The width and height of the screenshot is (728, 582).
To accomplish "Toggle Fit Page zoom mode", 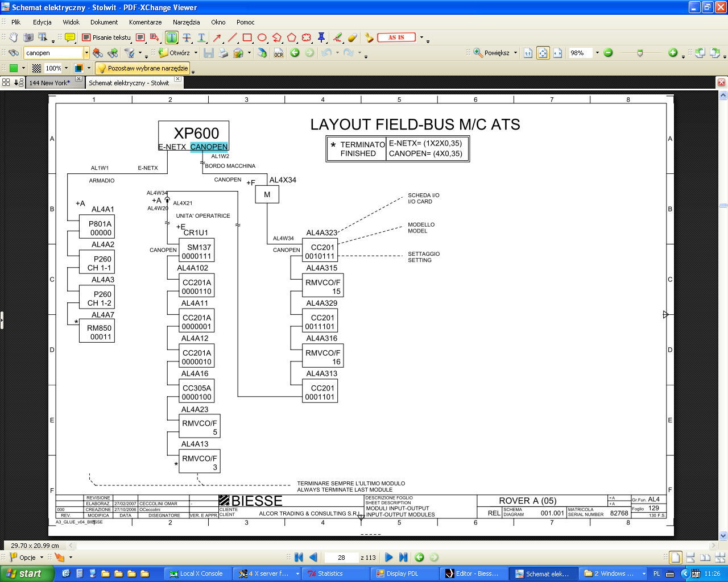I will pos(543,53).
